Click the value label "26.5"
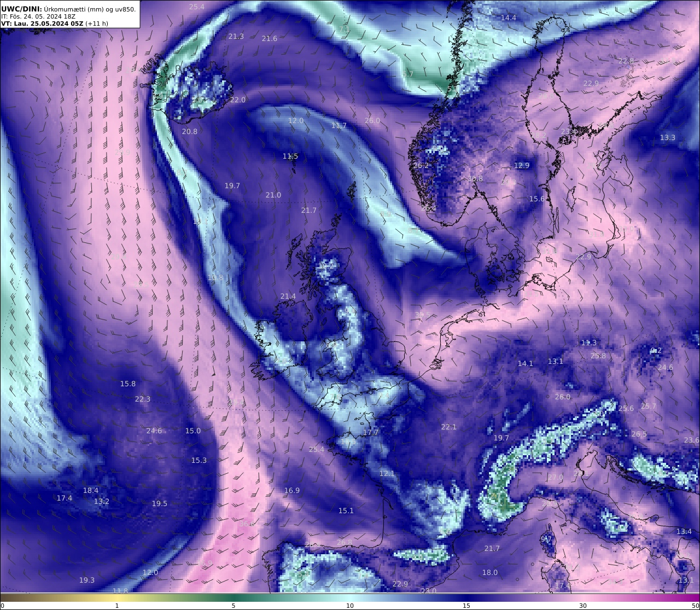The width and height of the screenshot is (700, 610). 639,434
